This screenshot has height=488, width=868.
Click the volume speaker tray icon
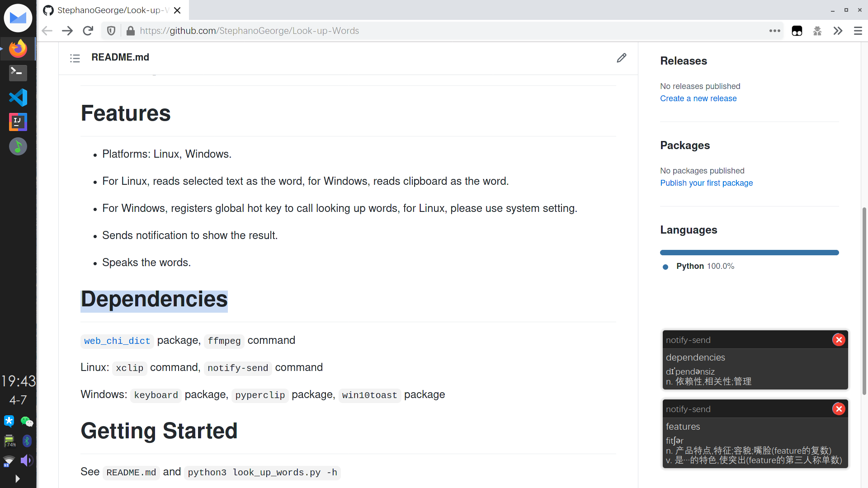(x=27, y=460)
